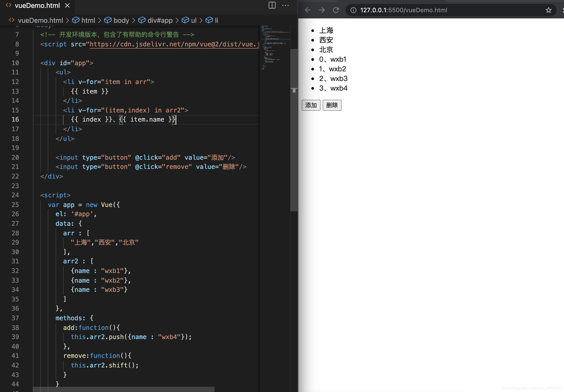The height and width of the screenshot is (392, 564).
Task: Click the browser back arrow
Action: click(308, 10)
